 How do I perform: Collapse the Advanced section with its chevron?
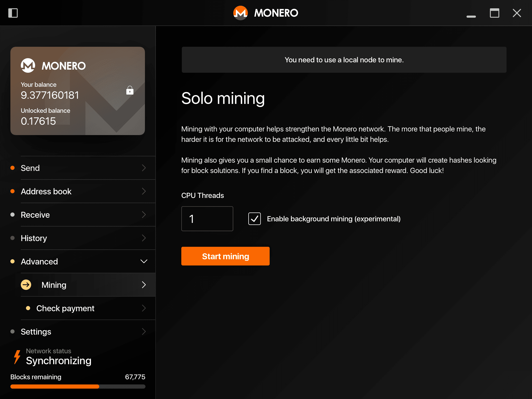(x=144, y=261)
